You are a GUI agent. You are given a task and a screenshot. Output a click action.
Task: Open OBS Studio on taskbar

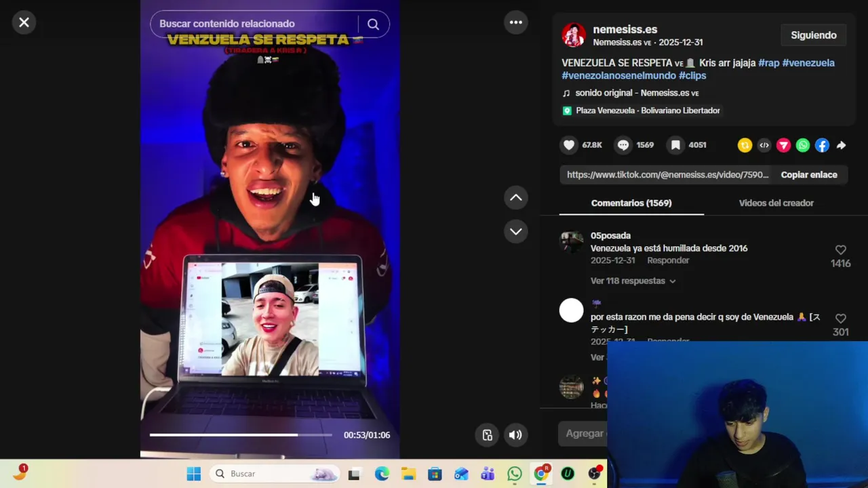click(x=595, y=474)
